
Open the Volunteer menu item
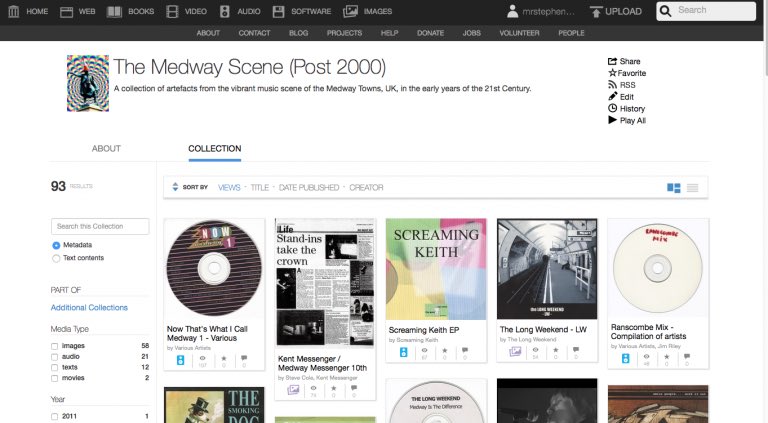point(519,33)
